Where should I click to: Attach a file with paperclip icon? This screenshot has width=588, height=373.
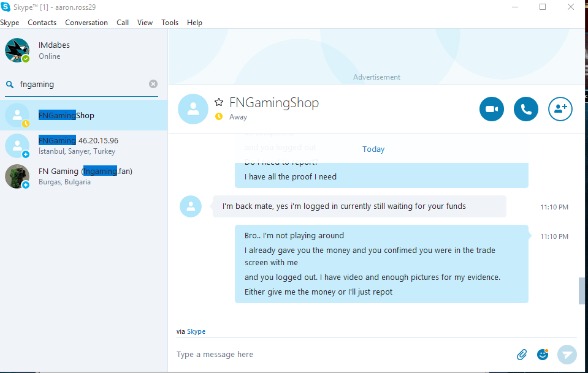(x=522, y=354)
